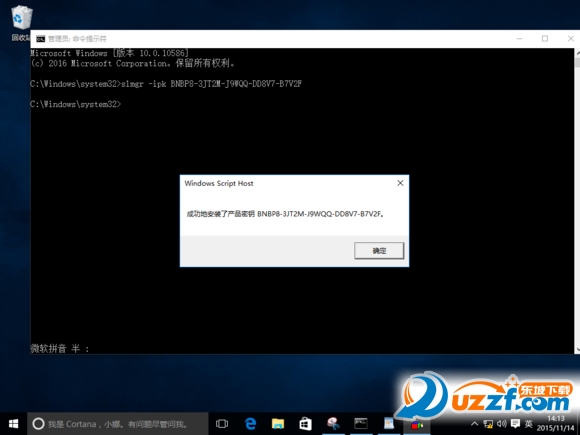Viewport: 580px width, 435px height.
Task: Click the command prompt scroll-up arrow
Action: click(577, 53)
